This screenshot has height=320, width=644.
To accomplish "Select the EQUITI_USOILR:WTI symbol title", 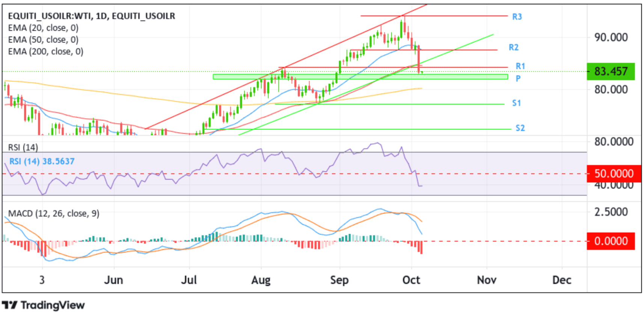I will tap(92, 16).
